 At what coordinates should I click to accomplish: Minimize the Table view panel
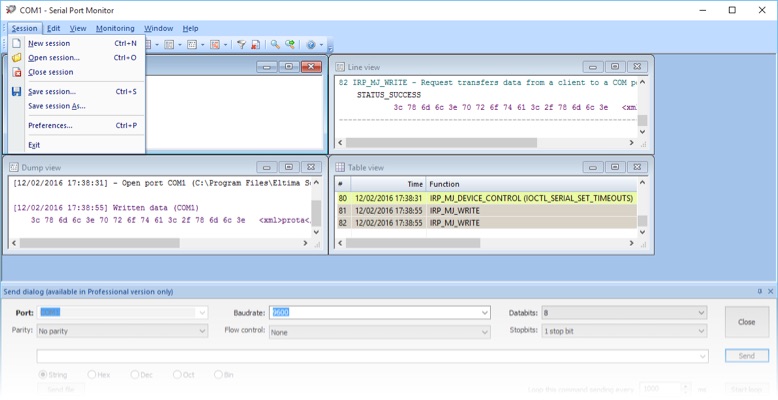click(592, 167)
